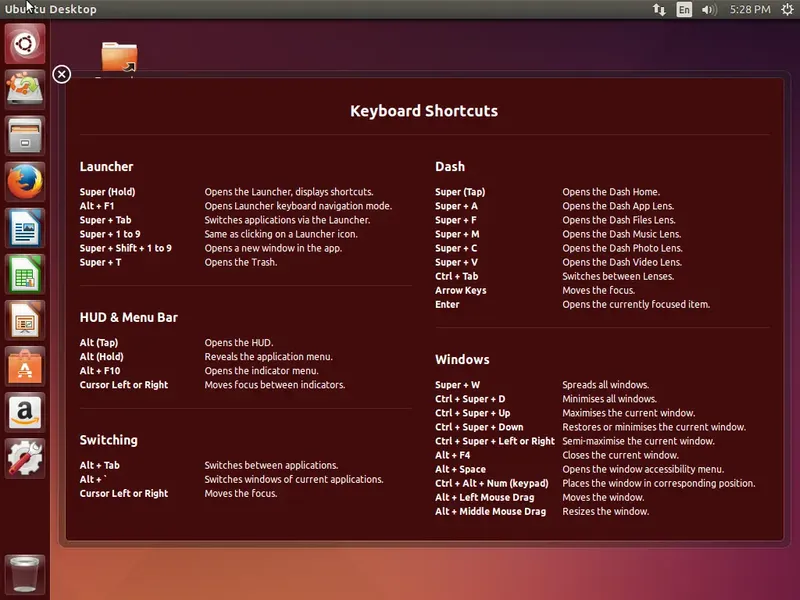Open the Trash at the bottom of the launcher
The height and width of the screenshot is (600, 800).
point(25,573)
